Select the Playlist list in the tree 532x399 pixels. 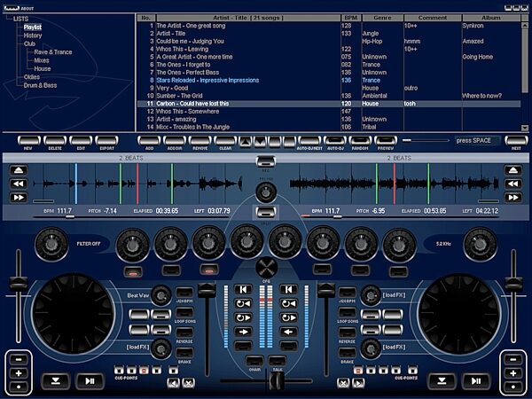(33, 27)
